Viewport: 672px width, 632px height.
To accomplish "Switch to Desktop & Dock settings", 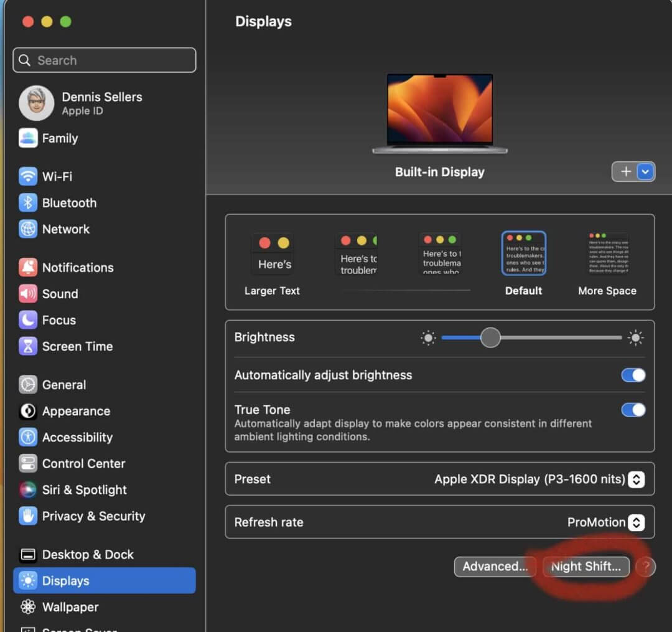I will coord(87,555).
